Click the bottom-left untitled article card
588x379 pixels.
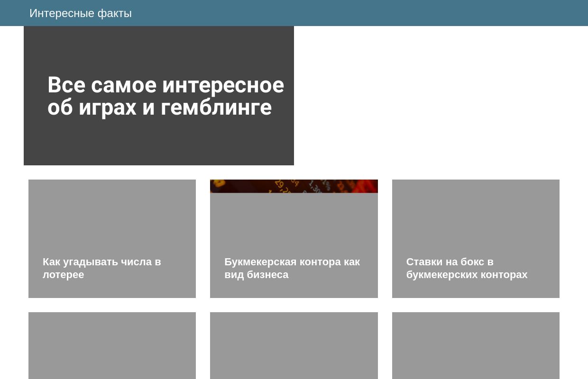click(x=112, y=345)
